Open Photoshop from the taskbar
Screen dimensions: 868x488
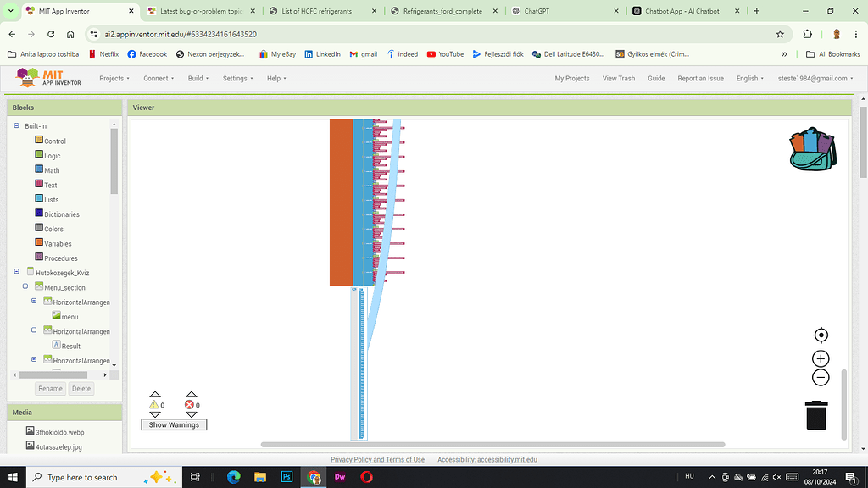pos(287,477)
